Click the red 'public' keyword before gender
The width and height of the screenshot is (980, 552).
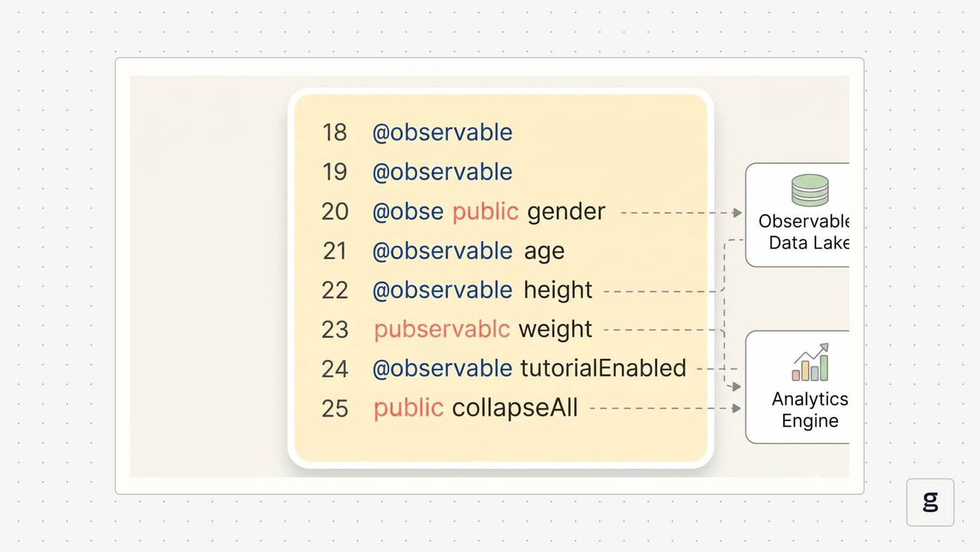click(x=485, y=212)
